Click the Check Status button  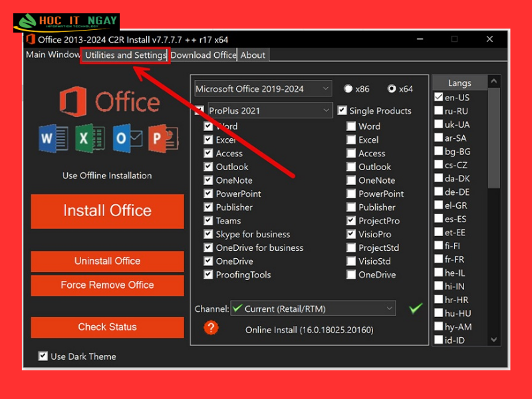pos(107,327)
